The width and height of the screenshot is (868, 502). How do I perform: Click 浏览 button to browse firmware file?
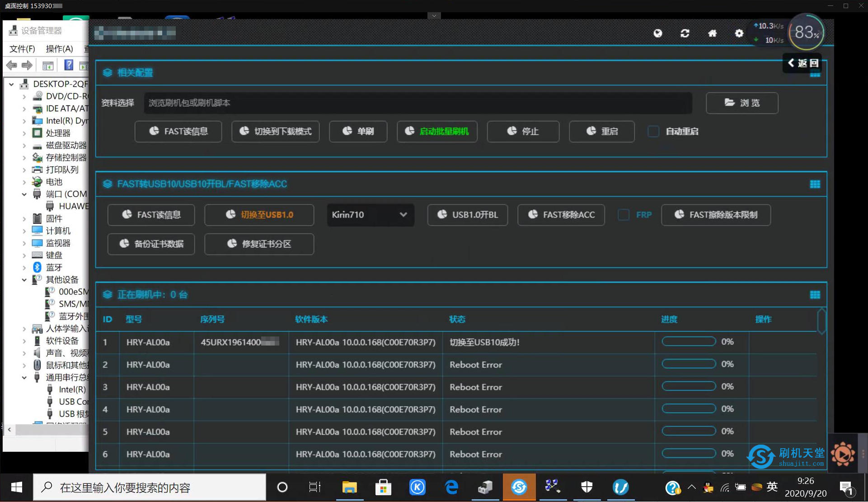tap(743, 103)
